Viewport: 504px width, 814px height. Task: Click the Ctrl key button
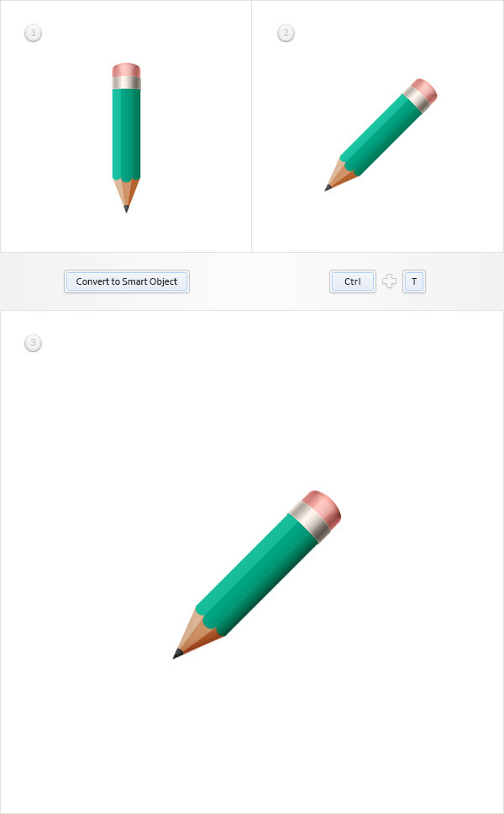tap(353, 281)
